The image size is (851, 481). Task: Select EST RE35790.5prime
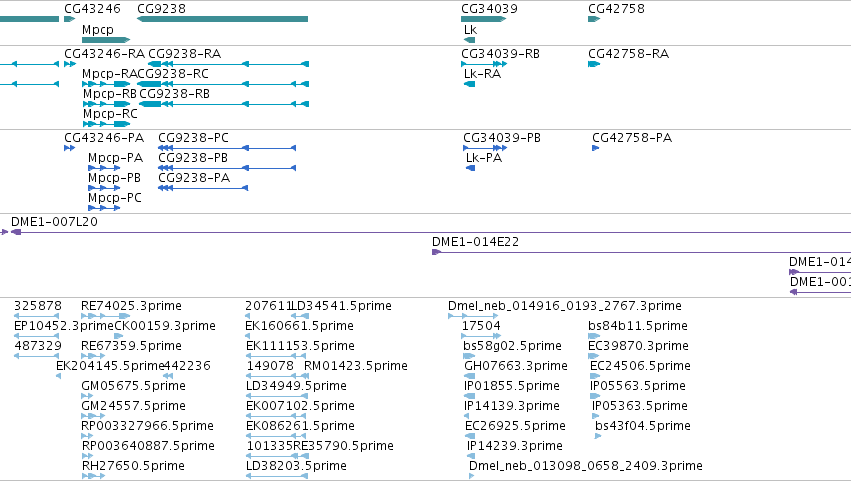[x=344, y=447]
